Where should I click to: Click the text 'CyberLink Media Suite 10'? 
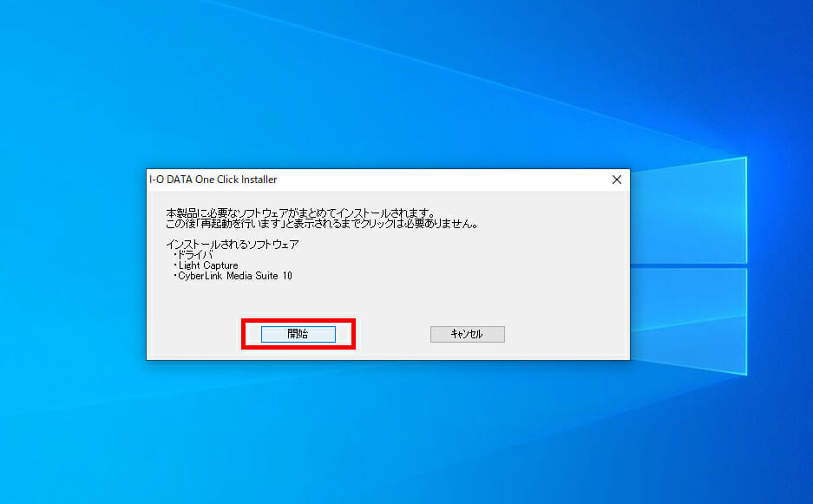click(235, 276)
